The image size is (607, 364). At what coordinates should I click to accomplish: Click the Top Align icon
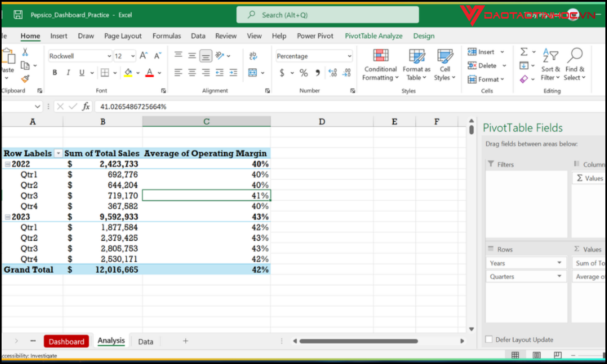(x=178, y=55)
